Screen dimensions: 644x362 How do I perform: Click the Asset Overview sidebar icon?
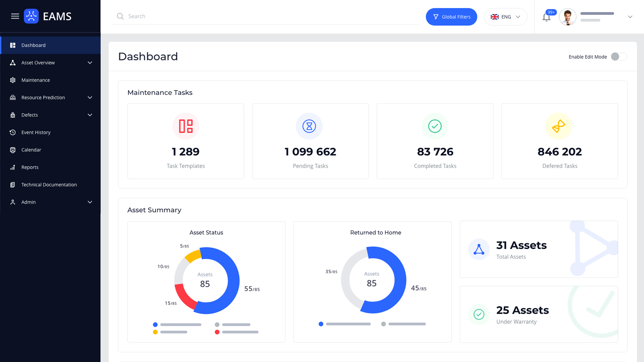coord(13,63)
